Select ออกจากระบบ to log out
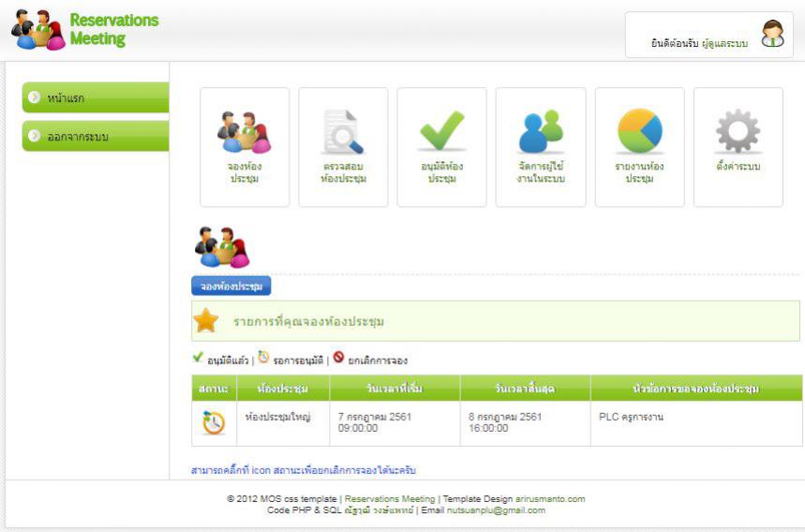The height and width of the screenshot is (532, 805). click(x=96, y=136)
